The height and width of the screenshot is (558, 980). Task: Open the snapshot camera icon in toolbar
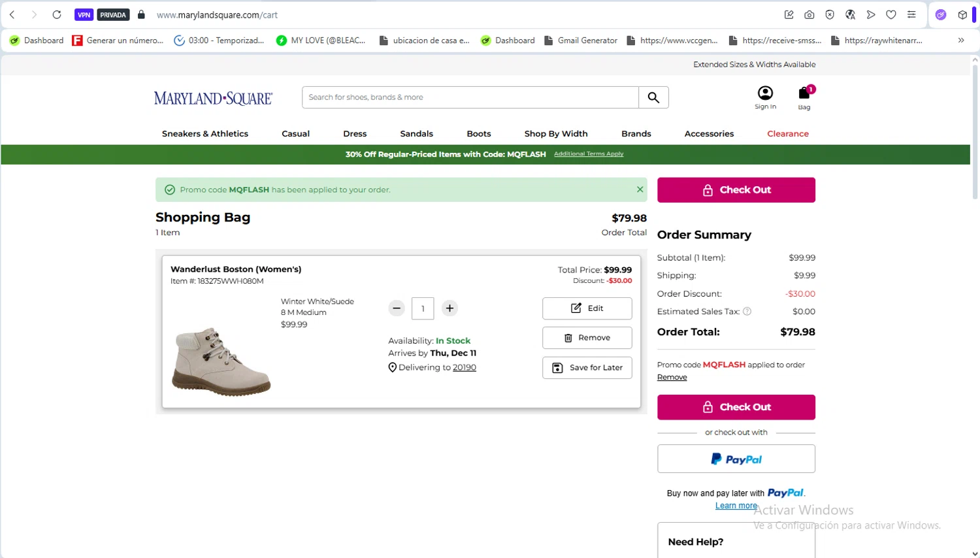click(809, 14)
